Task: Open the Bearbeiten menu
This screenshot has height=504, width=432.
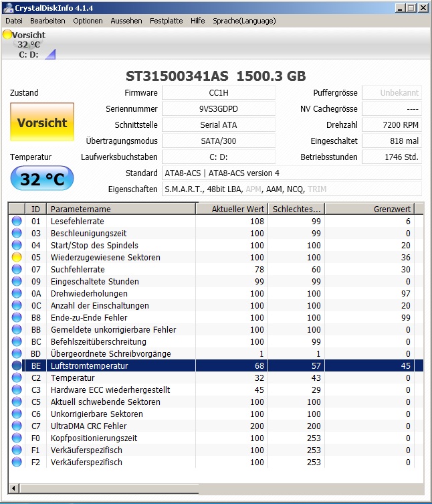Action: pos(47,21)
